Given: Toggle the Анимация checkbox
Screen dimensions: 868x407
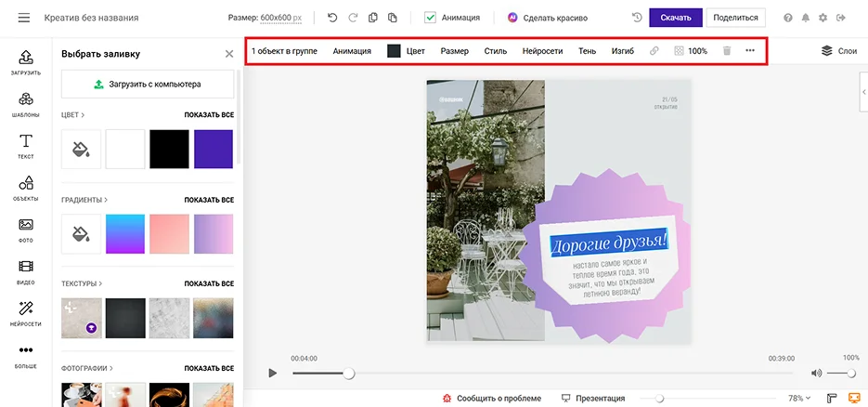Looking at the screenshot, I should coord(430,18).
